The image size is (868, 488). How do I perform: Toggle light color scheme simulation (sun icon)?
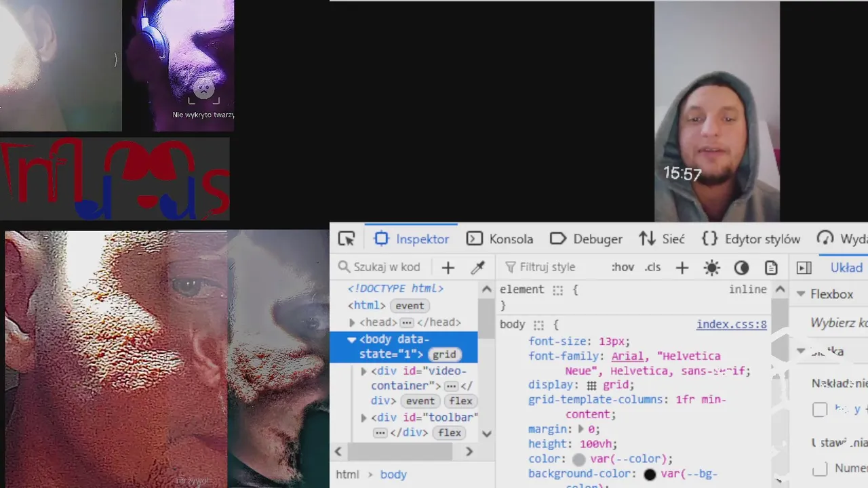711,268
